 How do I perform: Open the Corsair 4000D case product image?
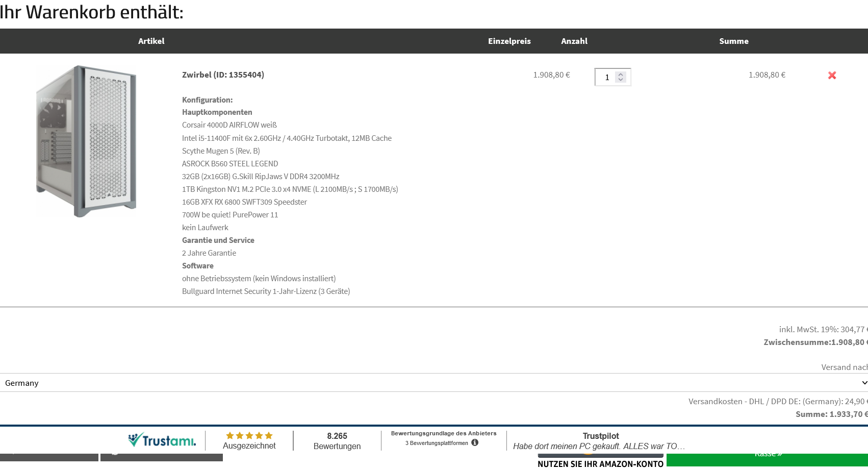86,141
